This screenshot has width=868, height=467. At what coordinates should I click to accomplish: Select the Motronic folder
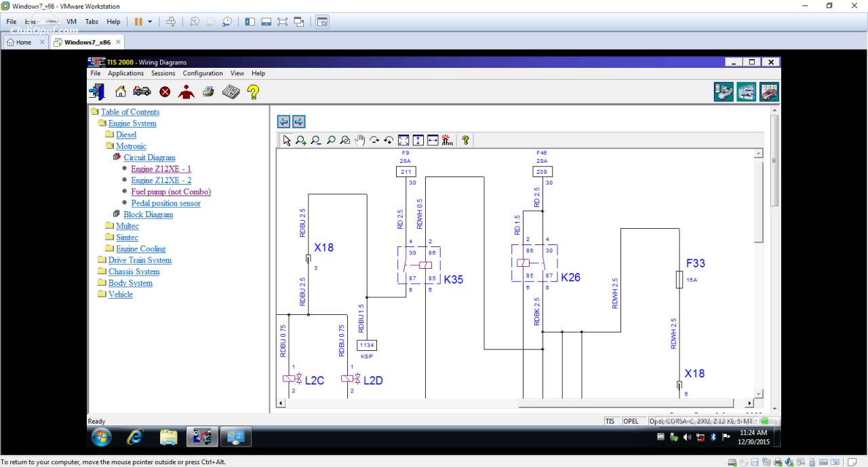point(131,146)
